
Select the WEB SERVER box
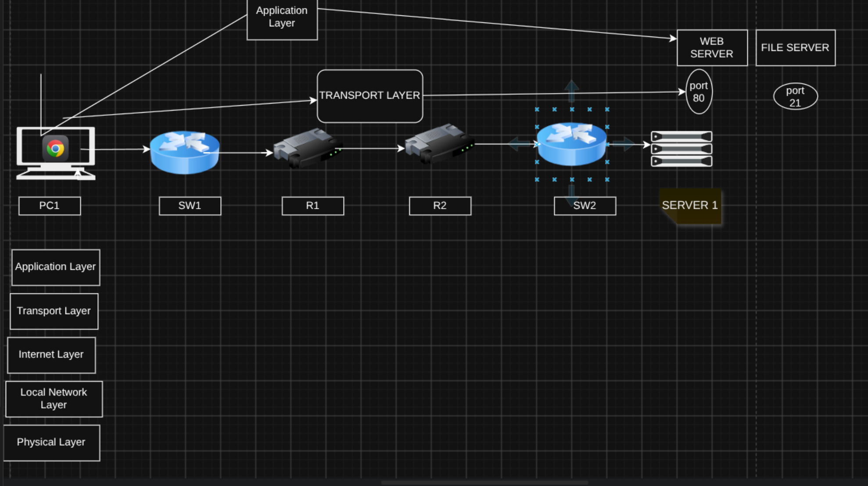click(712, 48)
